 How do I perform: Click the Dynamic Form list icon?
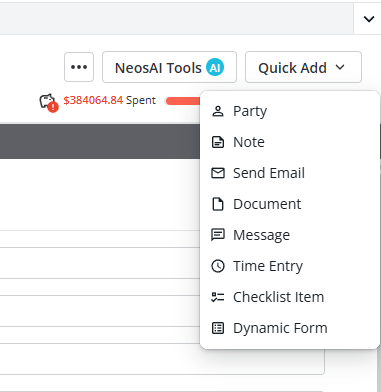point(218,328)
